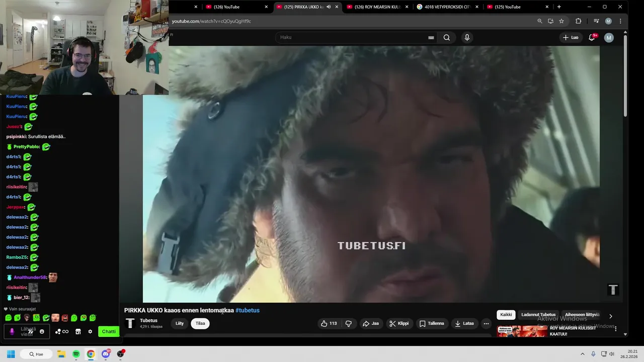Open the Chrome media controls icon

[x=596, y=21]
